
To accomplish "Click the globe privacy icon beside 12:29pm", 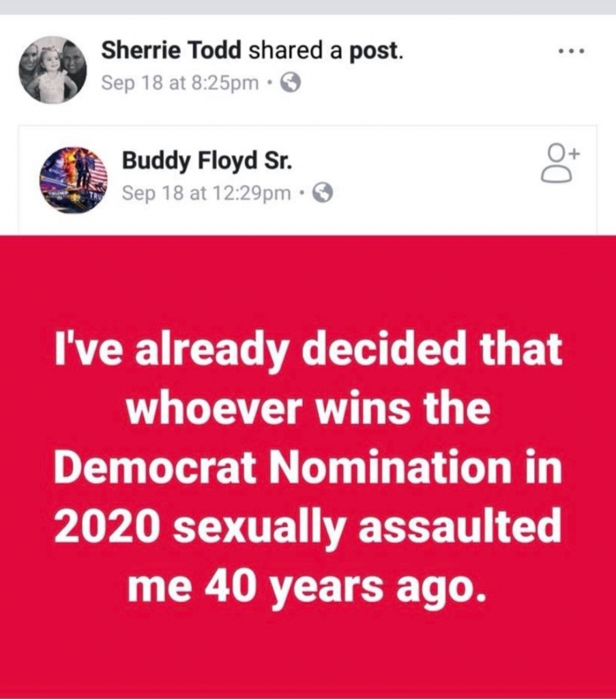I will point(322,193).
